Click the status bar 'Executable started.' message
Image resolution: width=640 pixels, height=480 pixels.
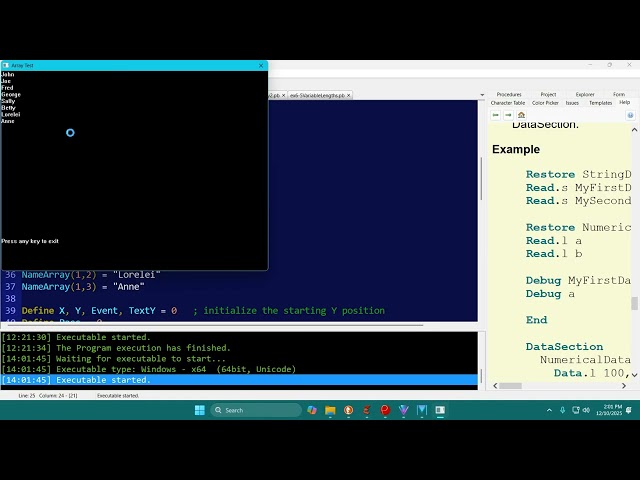[x=118, y=396]
